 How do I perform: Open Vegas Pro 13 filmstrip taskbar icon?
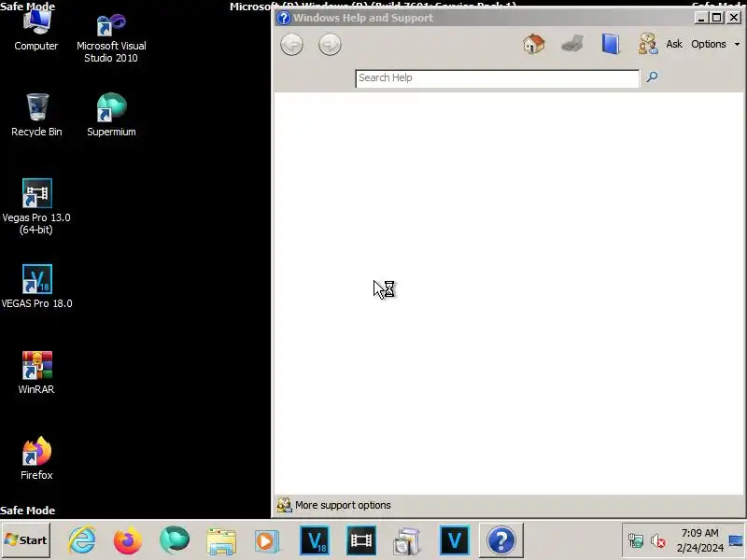[x=361, y=540]
